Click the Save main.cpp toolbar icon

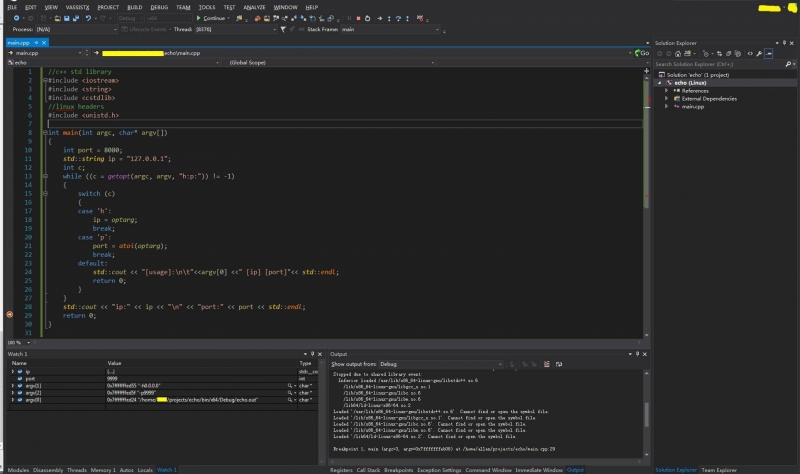click(67, 18)
